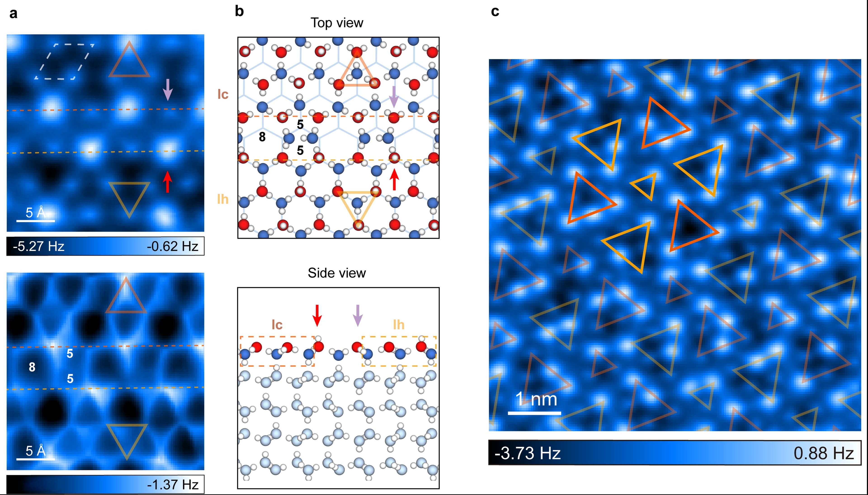Click the "-1.37 Hz" colorbar label
The image size is (868, 495).
[172, 484]
